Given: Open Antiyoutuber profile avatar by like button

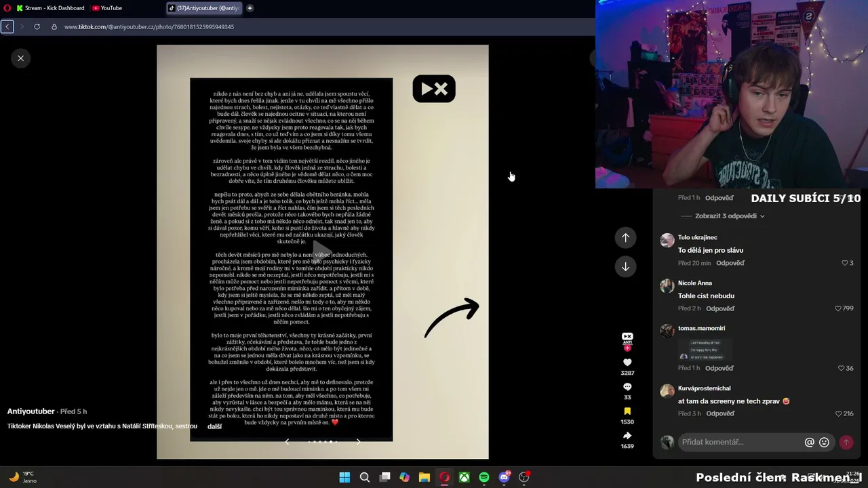Looking at the screenshot, I should pos(627,338).
